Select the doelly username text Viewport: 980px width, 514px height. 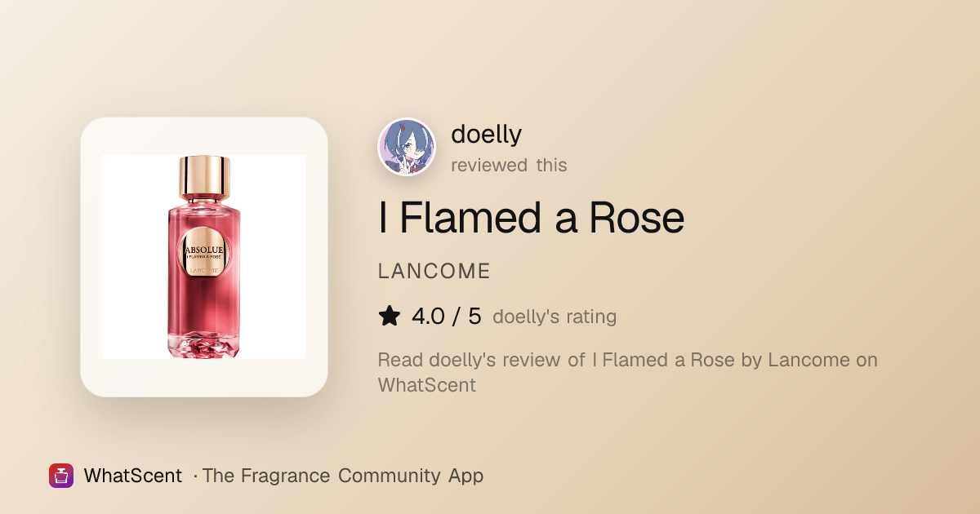click(487, 134)
